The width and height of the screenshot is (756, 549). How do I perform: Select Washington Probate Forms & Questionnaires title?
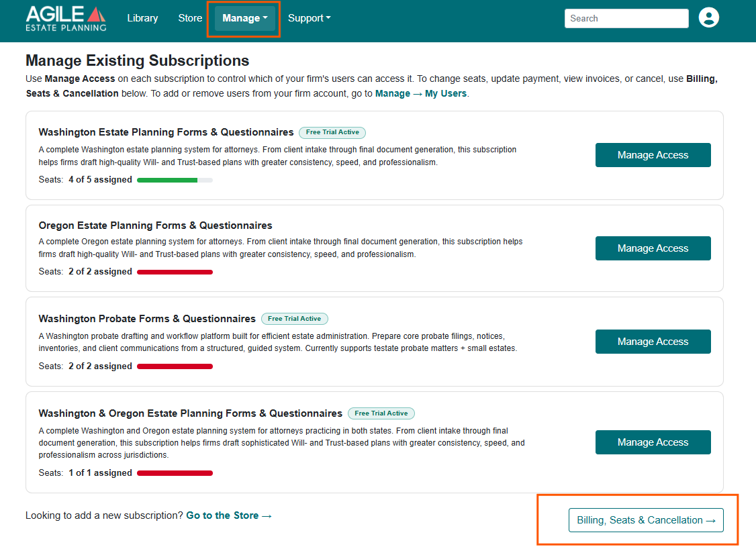(147, 319)
